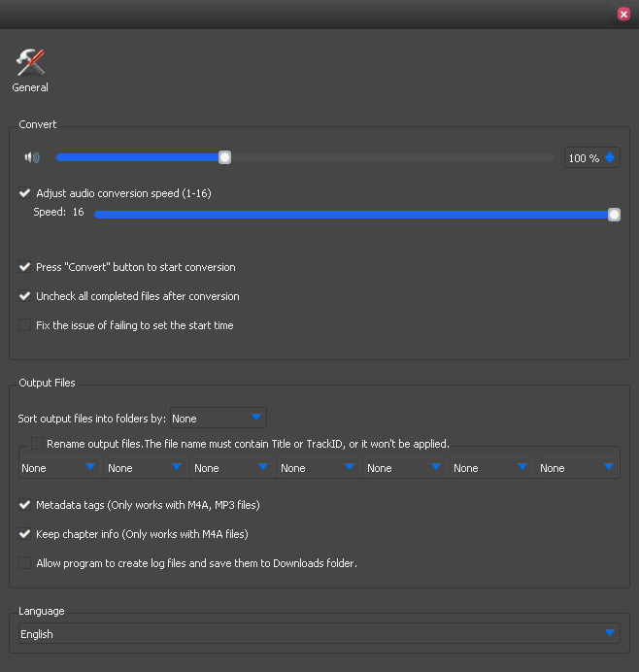The width and height of the screenshot is (639, 672).
Task: Expand the last rename pattern dropdown
Action: click(578, 468)
